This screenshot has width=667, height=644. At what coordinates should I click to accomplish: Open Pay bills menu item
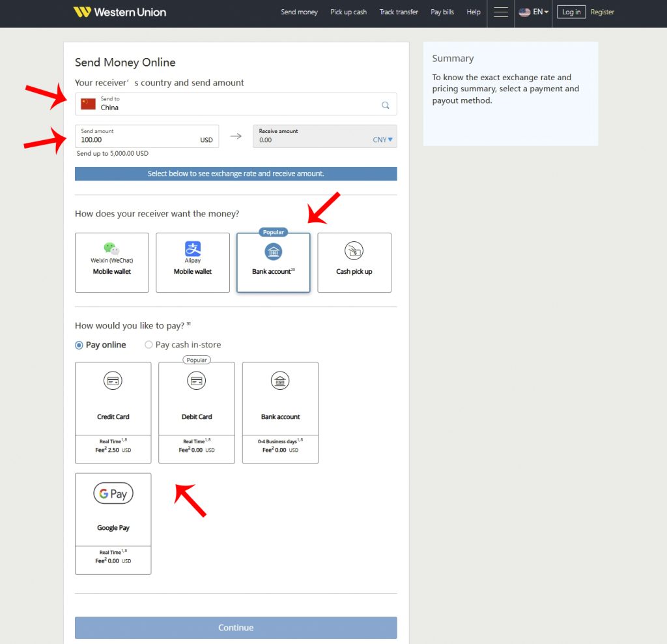(442, 12)
